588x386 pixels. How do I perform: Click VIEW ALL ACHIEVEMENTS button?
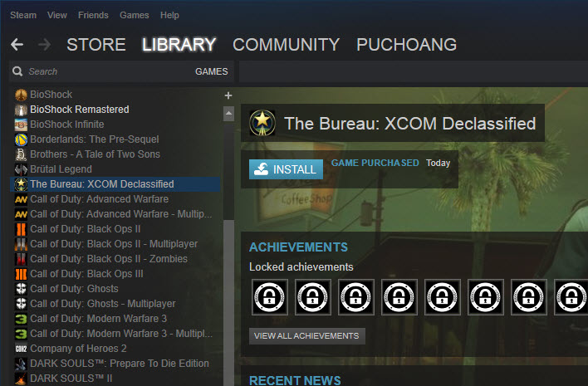pyautogui.click(x=306, y=336)
